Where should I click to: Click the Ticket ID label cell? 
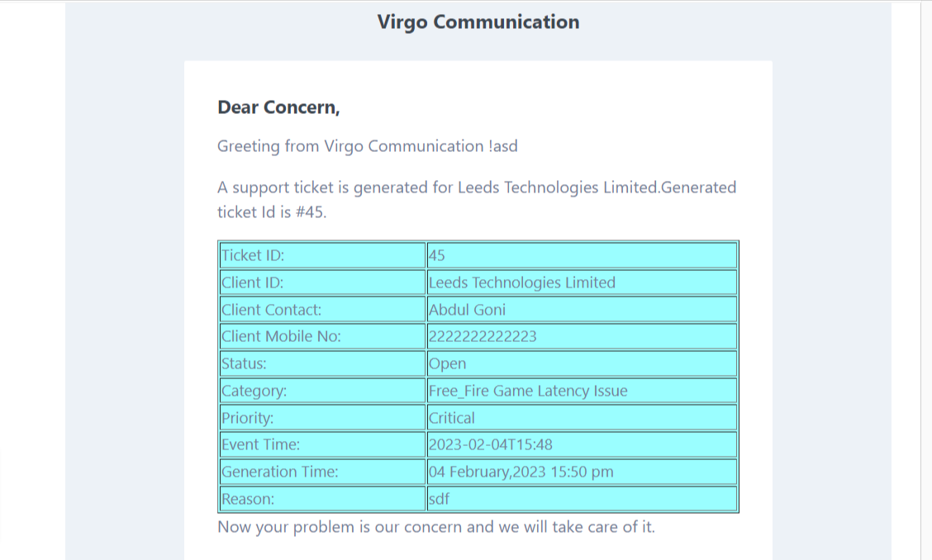click(x=323, y=255)
